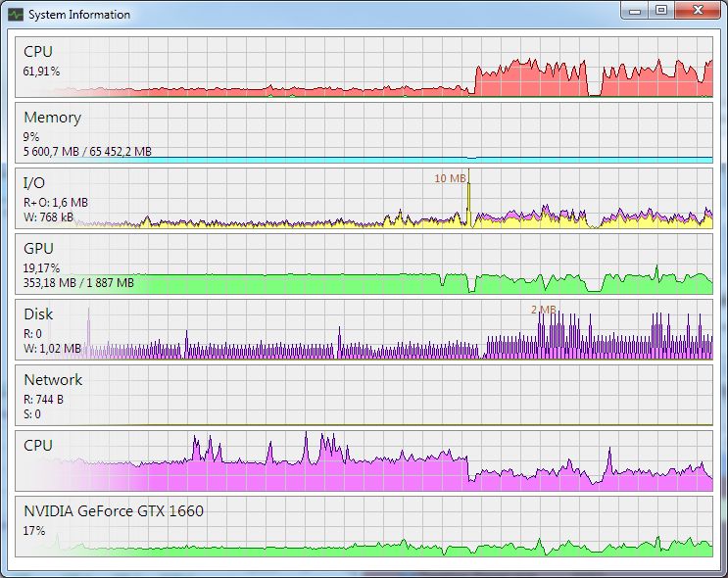Open the I/O graph panel

point(364,198)
